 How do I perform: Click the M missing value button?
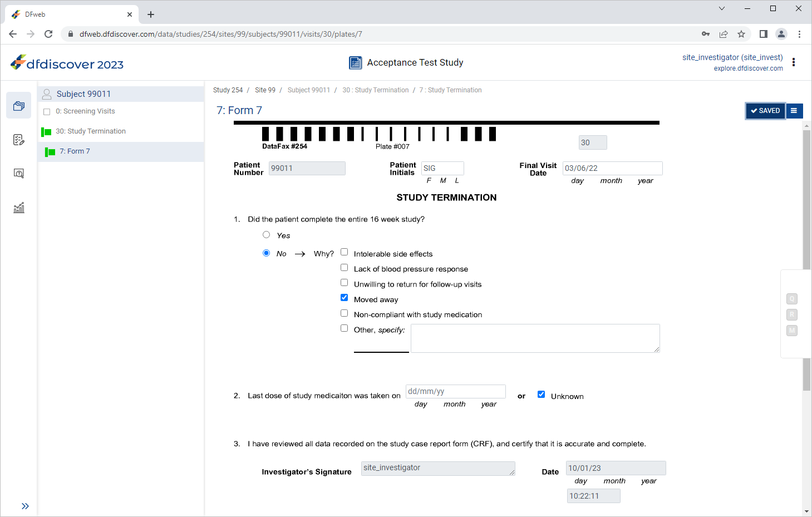[x=792, y=331]
